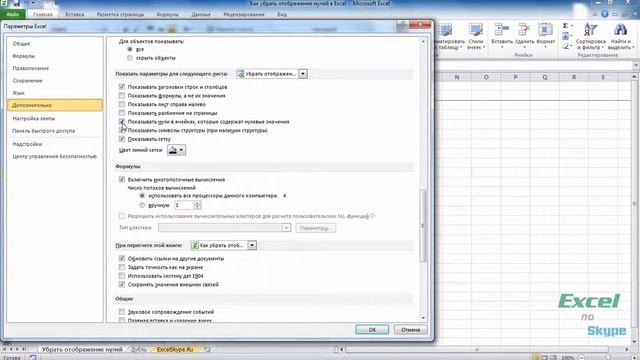Uncheck show zeros in zero-value cells
640x360 pixels.
(122, 122)
